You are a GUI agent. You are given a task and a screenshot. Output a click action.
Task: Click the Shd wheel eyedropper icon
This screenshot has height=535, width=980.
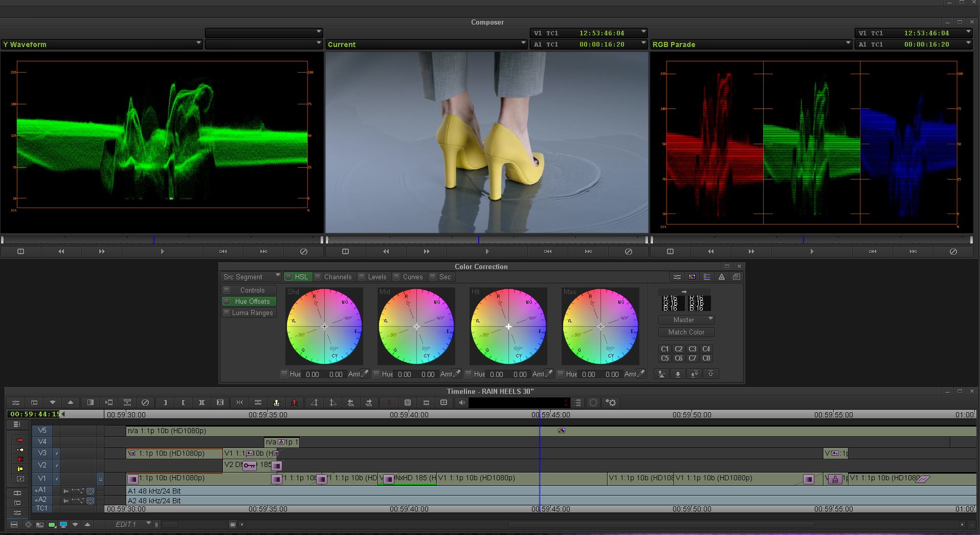point(365,374)
